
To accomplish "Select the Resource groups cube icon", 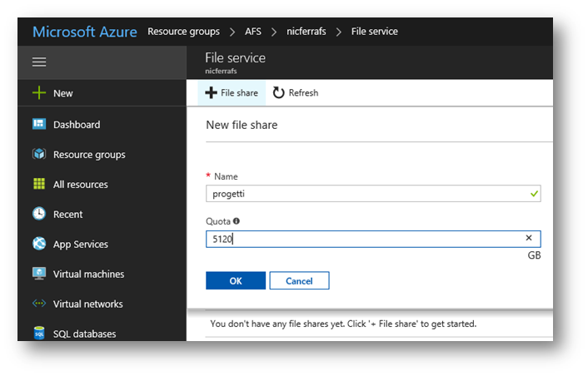I will tap(39, 154).
